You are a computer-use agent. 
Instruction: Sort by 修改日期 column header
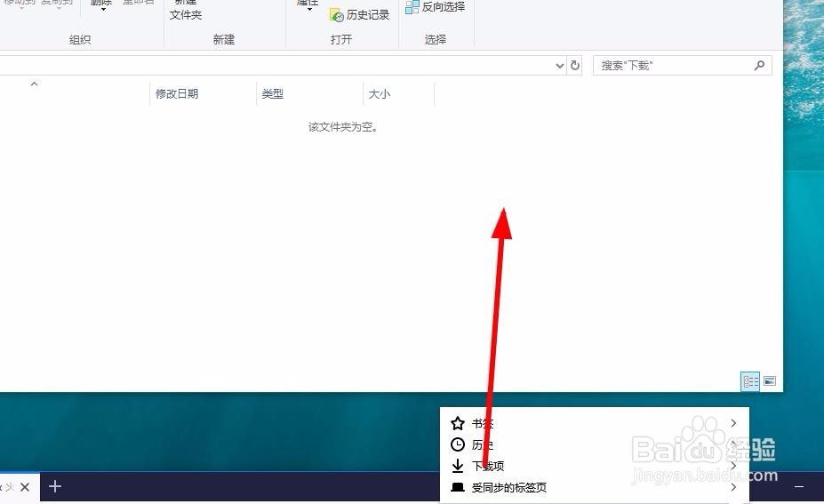tap(177, 93)
